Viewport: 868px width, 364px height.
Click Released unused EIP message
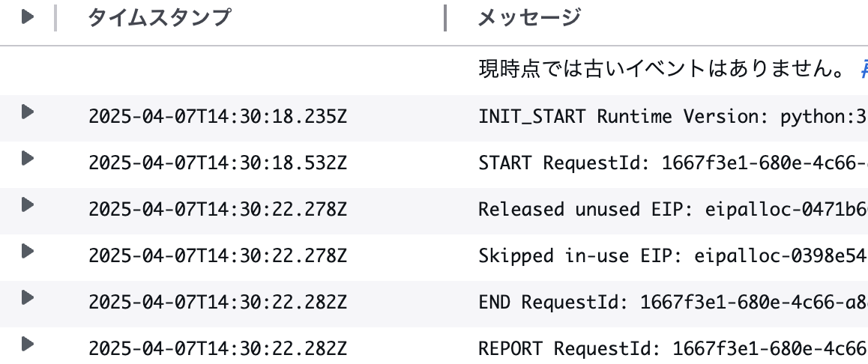[673, 210]
